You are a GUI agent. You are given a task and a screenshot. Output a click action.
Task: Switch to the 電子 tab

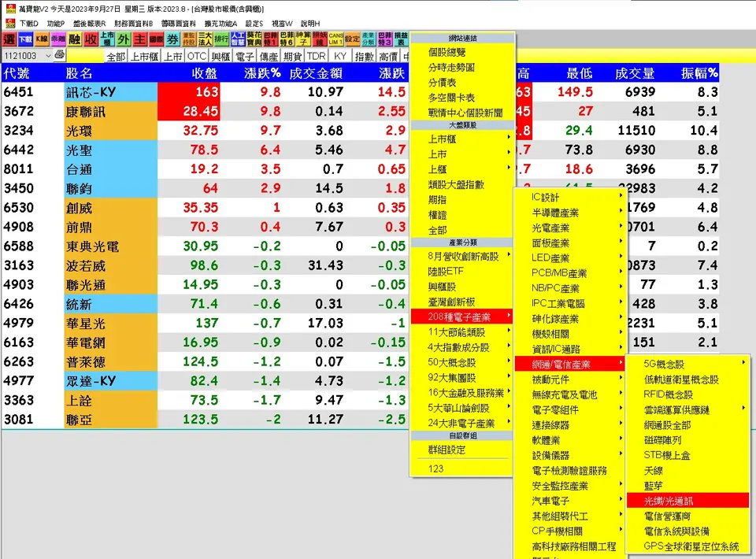point(244,57)
